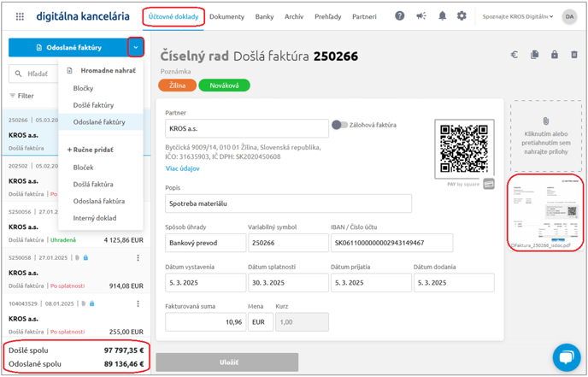The height and width of the screenshot is (377, 588).
Task: Open the Mena EUR currency field
Action: pos(261,321)
